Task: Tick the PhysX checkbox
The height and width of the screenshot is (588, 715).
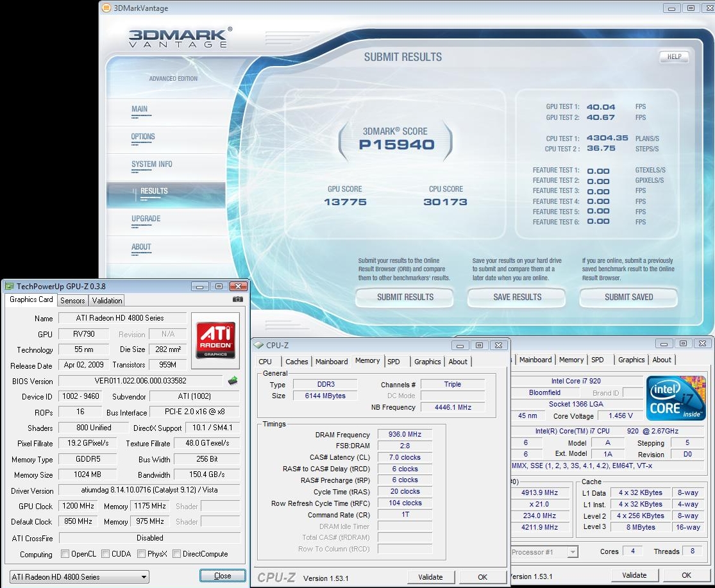Action: (141, 554)
